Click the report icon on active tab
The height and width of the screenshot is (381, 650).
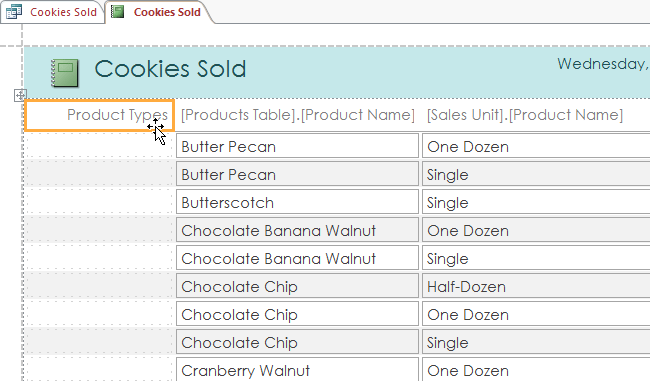coord(118,12)
